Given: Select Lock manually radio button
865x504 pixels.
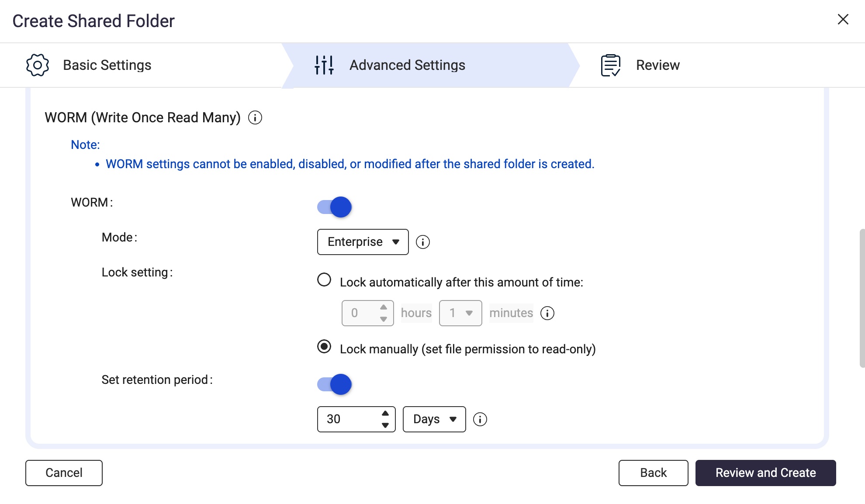Looking at the screenshot, I should (x=324, y=347).
